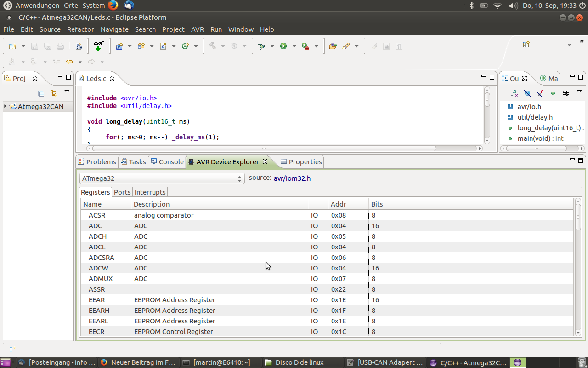Select Disco D de linux in the taskbar
588x368 pixels.
[296, 362]
